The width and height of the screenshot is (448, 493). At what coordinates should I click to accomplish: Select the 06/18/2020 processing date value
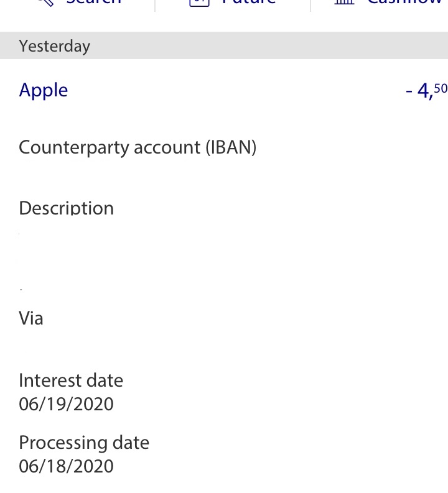[x=67, y=466]
